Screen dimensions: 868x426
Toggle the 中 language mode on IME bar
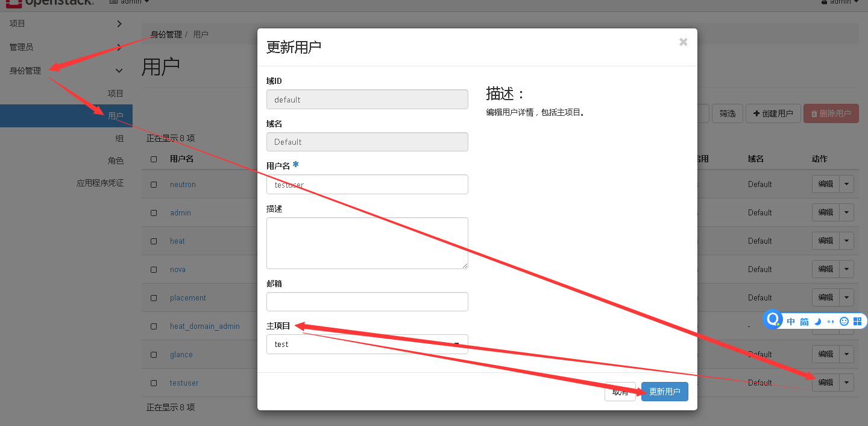coord(791,322)
